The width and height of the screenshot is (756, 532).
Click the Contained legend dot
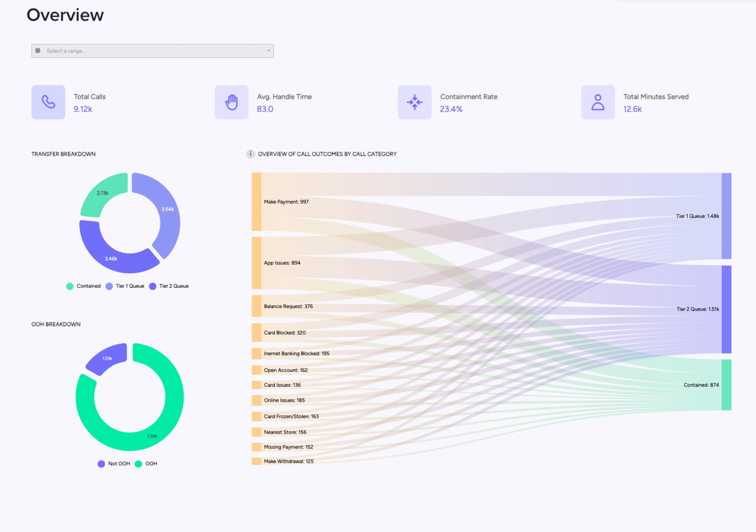tap(69, 286)
